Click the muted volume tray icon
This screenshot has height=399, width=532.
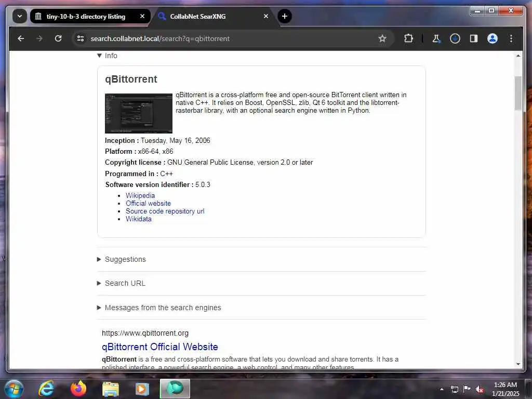click(480, 389)
